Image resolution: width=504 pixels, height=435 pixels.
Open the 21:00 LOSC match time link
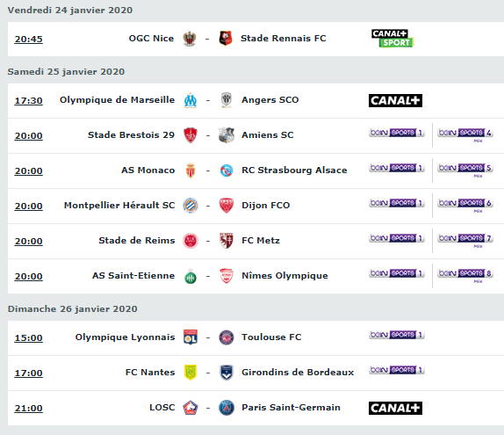(29, 409)
